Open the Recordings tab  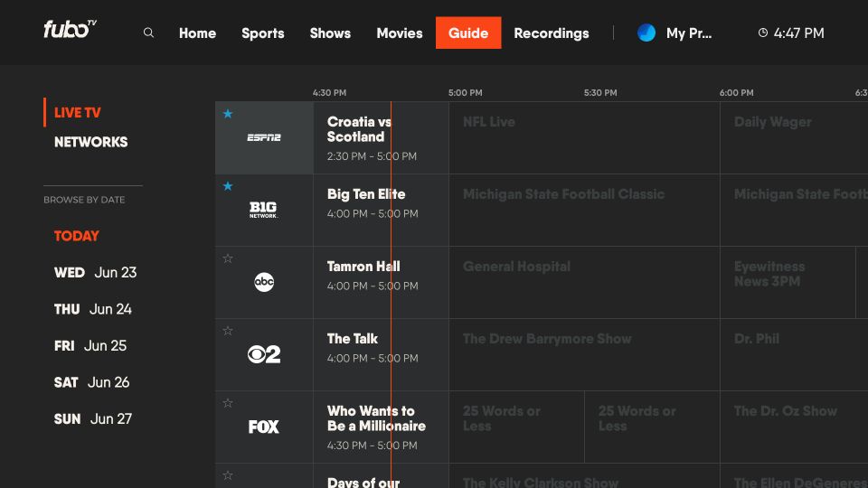pyautogui.click(x=552, y=33)
